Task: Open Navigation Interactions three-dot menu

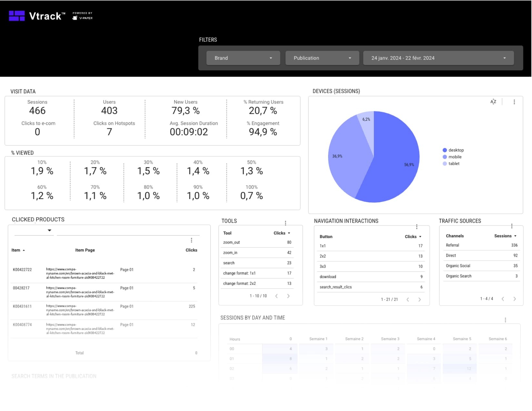Action: click(417, 227)
